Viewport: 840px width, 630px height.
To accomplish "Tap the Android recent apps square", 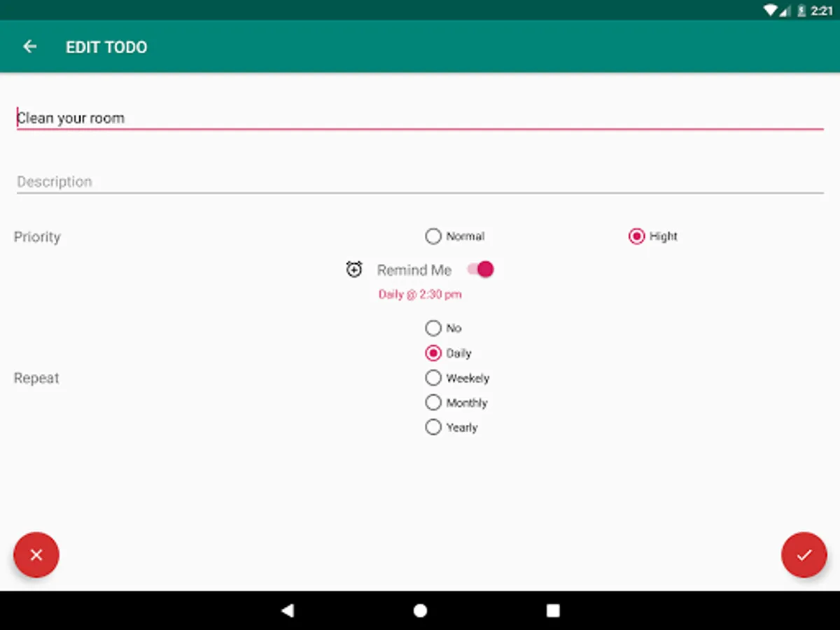I will tap(553, 610).
